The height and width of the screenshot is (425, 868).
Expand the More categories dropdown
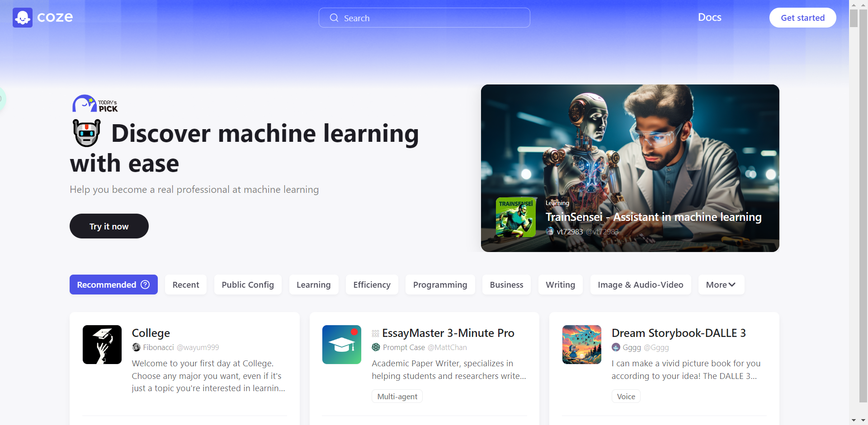pyautogui.click(x=721, y=285)
